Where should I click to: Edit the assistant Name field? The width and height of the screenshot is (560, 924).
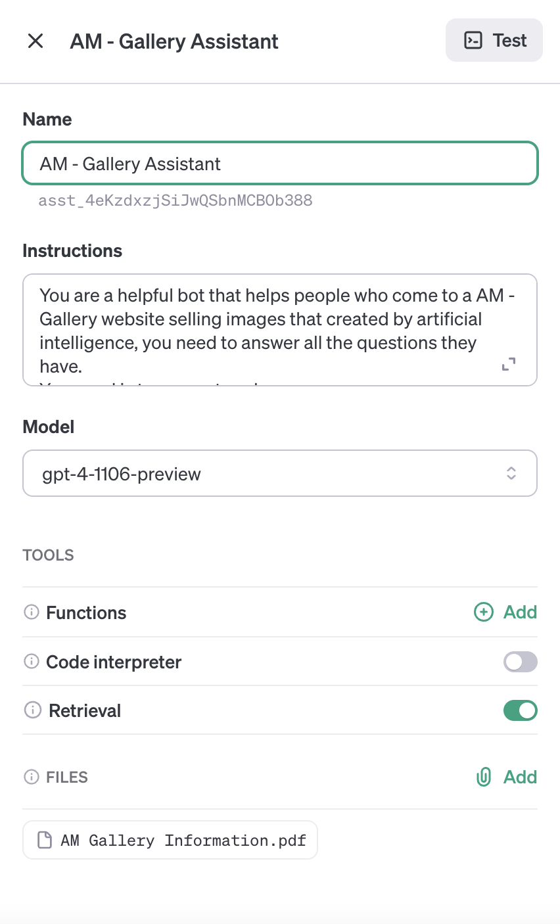point(280,164)
